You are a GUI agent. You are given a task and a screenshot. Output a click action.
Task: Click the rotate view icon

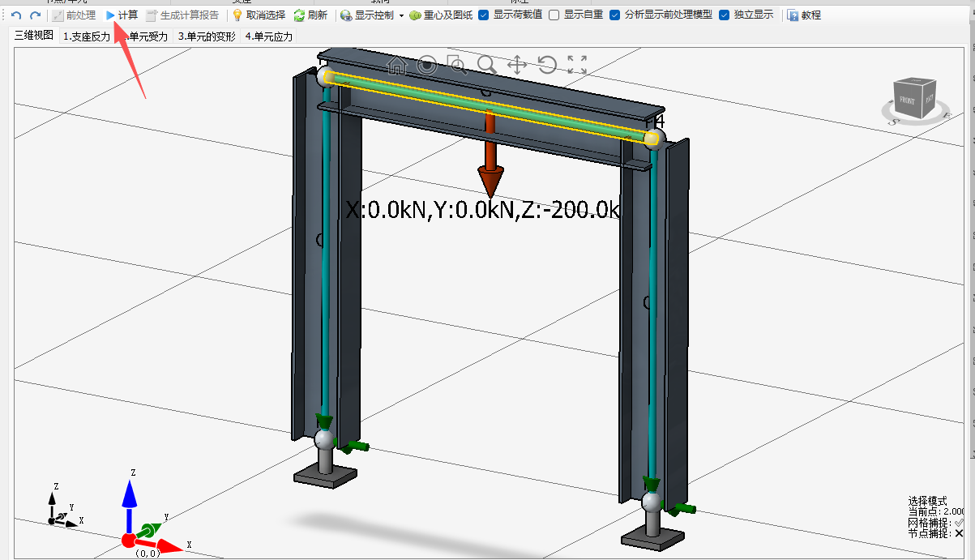pyautogui.click(x=547, y=66)
